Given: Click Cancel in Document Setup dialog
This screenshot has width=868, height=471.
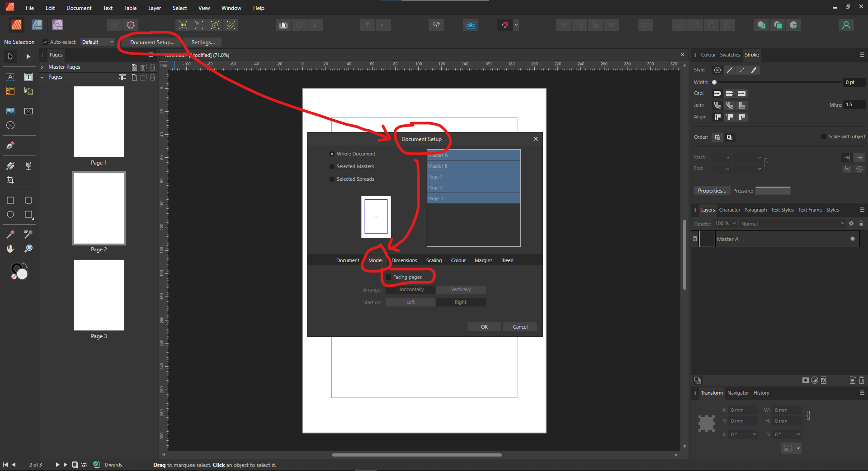Looking at the screenshot, I should tap(520, 327).
